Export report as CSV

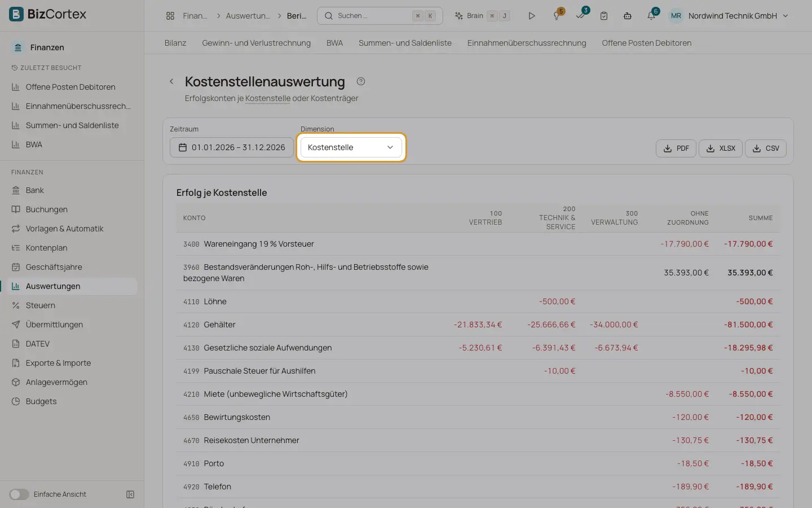click(x=766, y=148)
